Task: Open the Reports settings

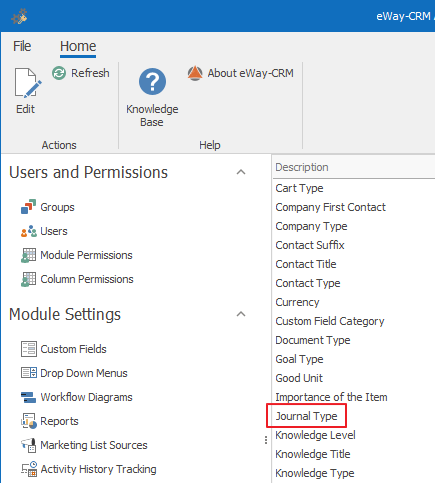Action: pos(59,421)
